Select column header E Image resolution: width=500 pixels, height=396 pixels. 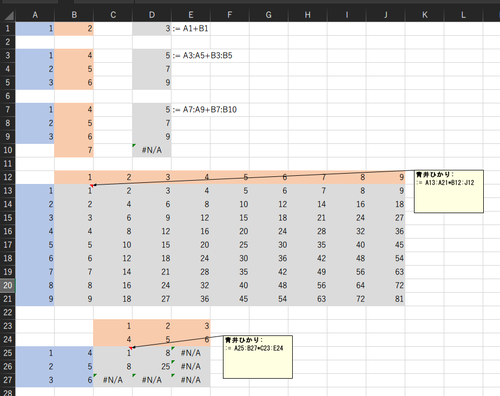point(191,15)
